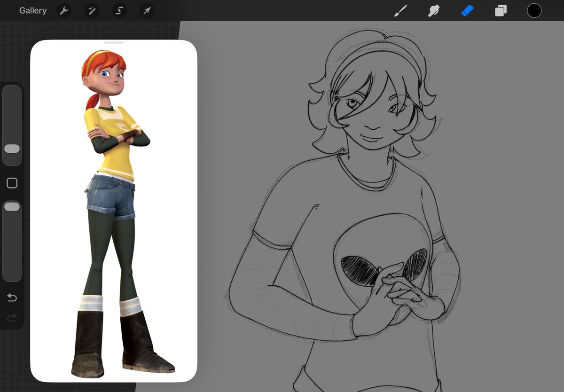Open the active color picker circle
The width and height of the screenshot is (564, 392).
[x=534, y=10]
